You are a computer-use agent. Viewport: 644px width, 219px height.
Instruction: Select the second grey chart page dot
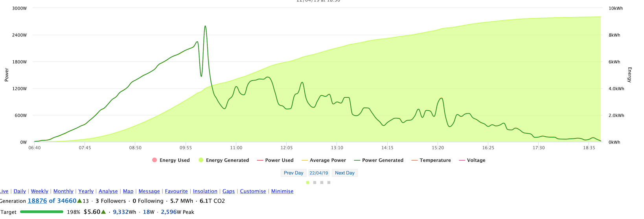pos(315,182)
